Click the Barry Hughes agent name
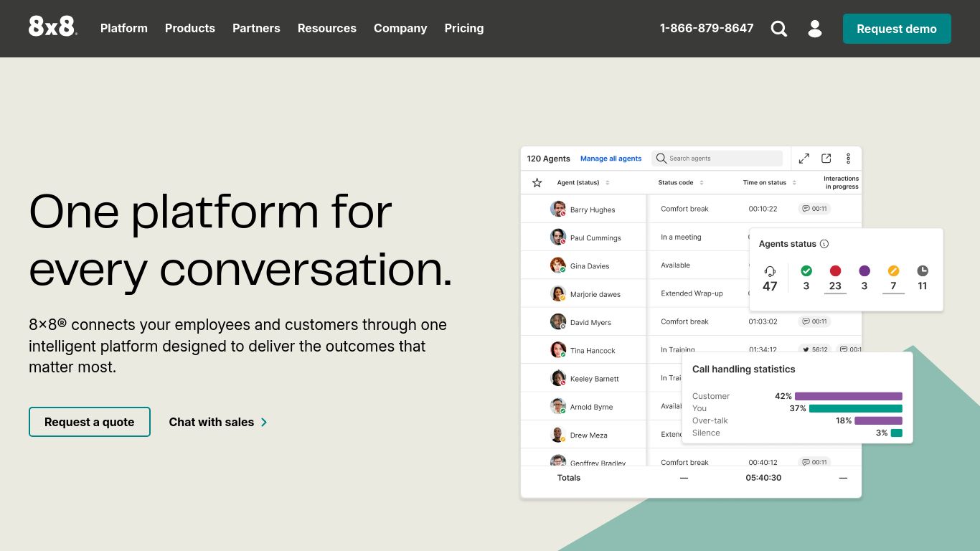Image resolution: width=980 pixels, height=551 pixels. [x=593, y=209]
